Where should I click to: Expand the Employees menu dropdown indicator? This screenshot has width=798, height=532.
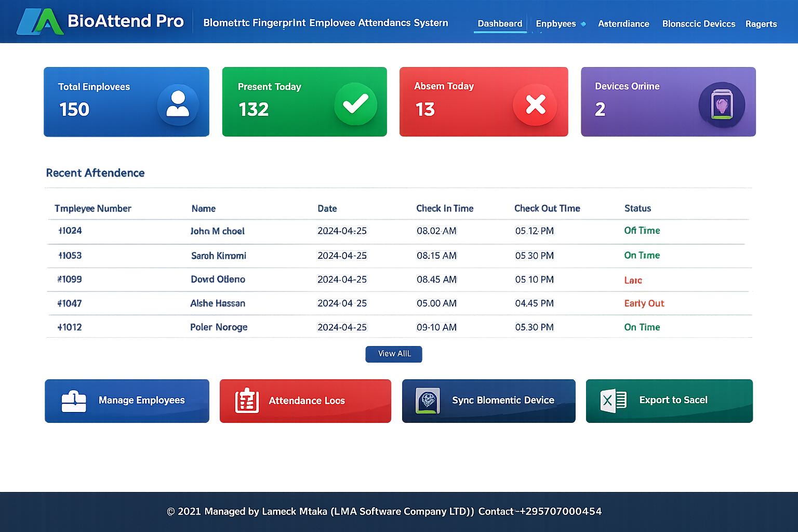pyautogui.click(x=583, y=24)
